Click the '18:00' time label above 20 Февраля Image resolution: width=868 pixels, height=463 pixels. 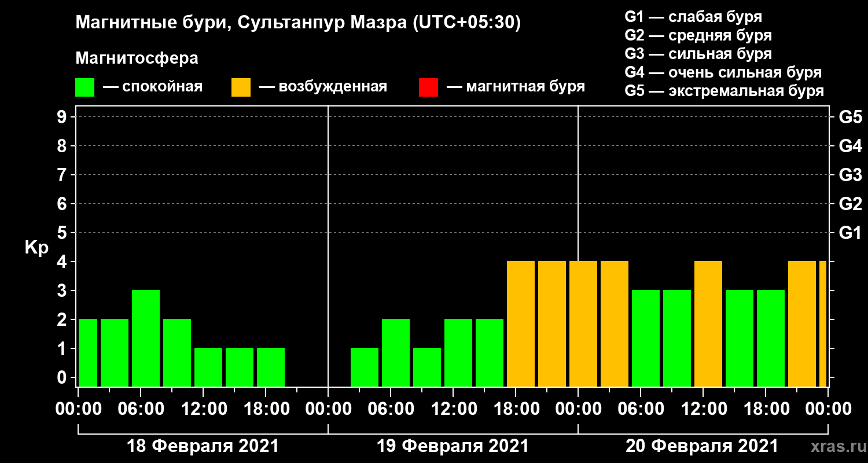[x=766, y=409]
